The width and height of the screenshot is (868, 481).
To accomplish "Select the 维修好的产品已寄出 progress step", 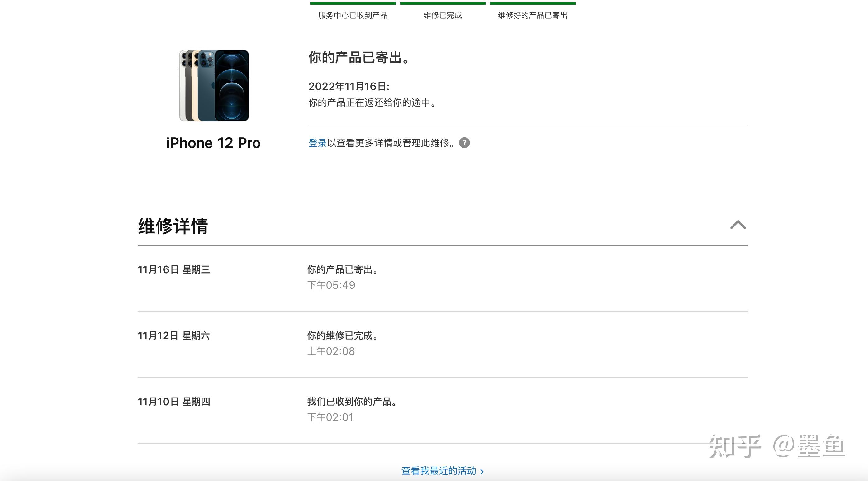I will [532, 16].
